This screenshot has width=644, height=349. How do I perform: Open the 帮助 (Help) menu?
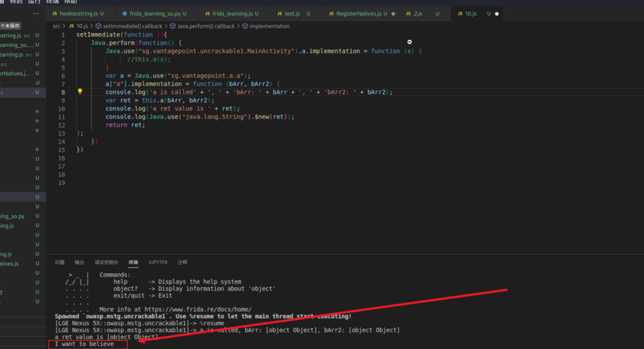pos(70,2)
